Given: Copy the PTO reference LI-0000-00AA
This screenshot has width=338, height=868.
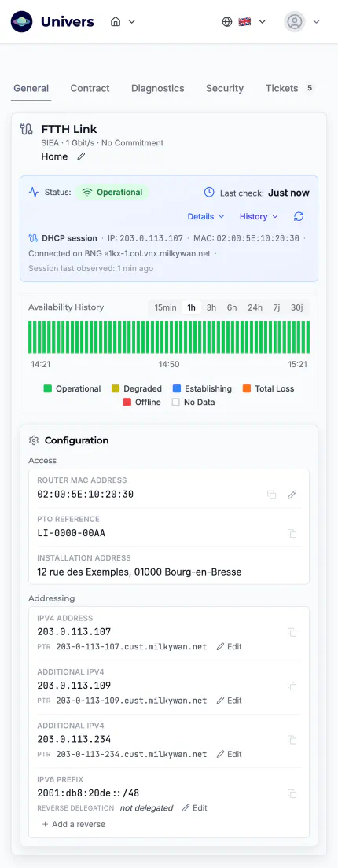Looking at the screenshot, I should click(292, 534).
